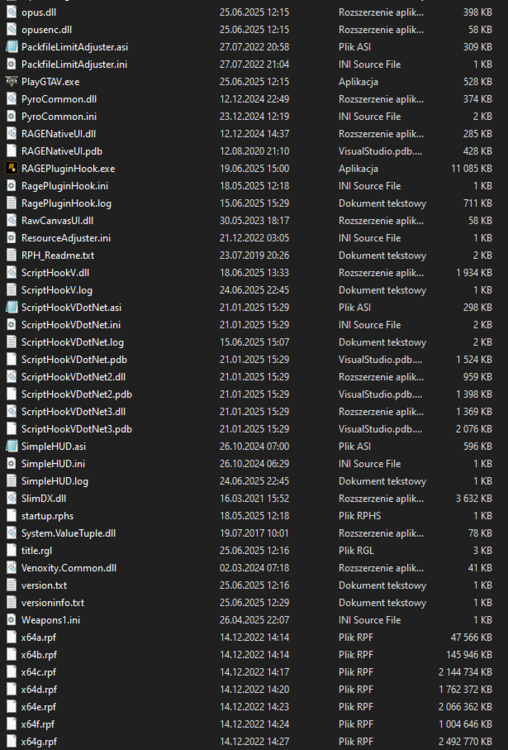Select file name x64e.rpf

click(39, 706)
